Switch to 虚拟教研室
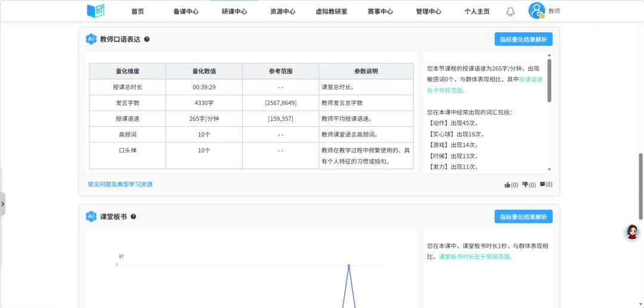 coord(332,11)
